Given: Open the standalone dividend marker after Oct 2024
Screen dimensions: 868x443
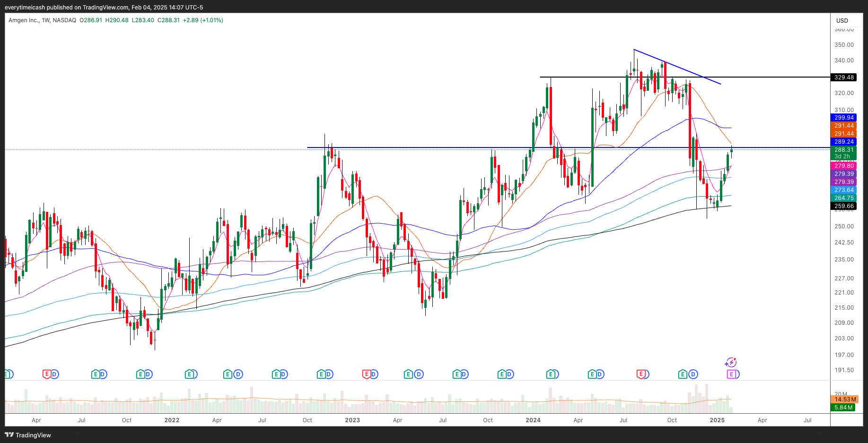Looking at the screenshot, I should [x=693, y=374].
